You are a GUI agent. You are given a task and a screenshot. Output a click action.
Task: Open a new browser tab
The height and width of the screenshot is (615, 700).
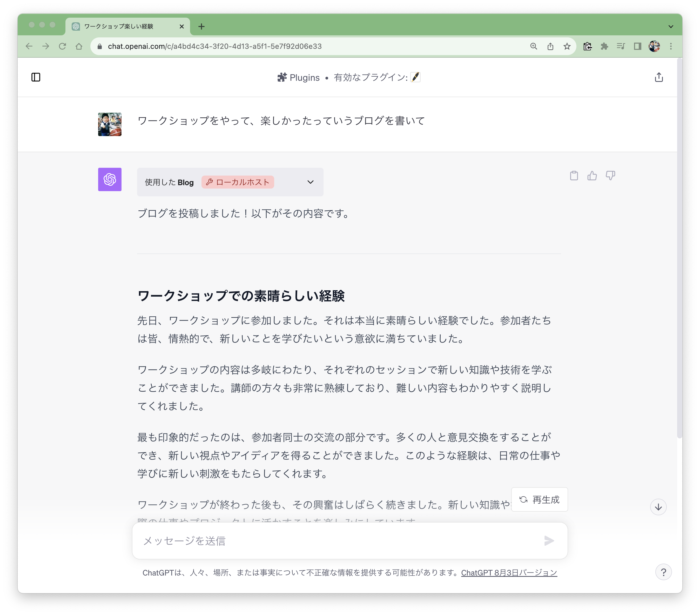[201, 26]
